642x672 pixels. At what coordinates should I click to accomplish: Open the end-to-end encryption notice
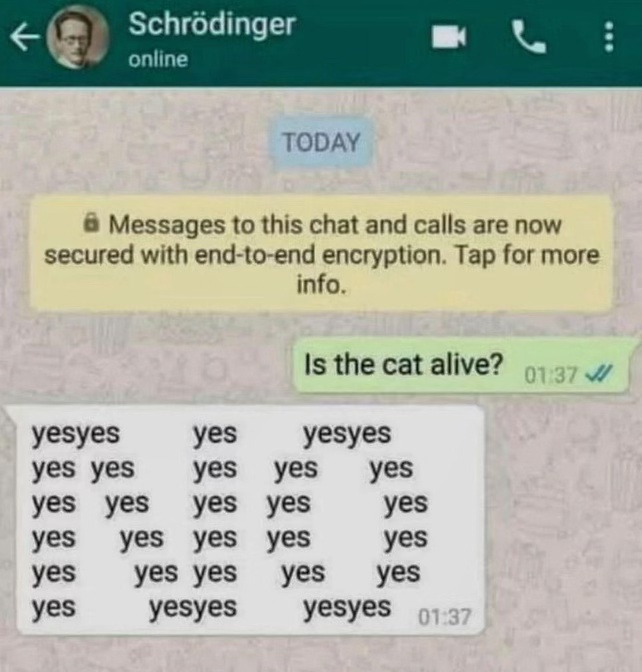click(321, 254)
